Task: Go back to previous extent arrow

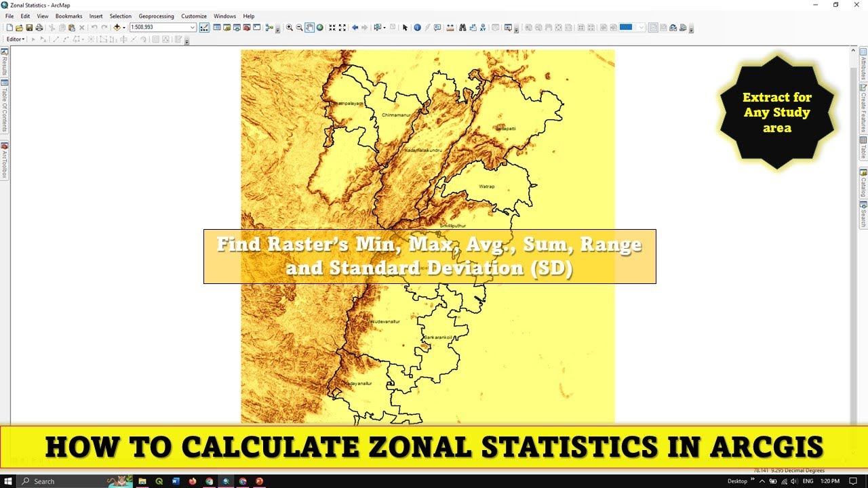Action: coord(355,28)
